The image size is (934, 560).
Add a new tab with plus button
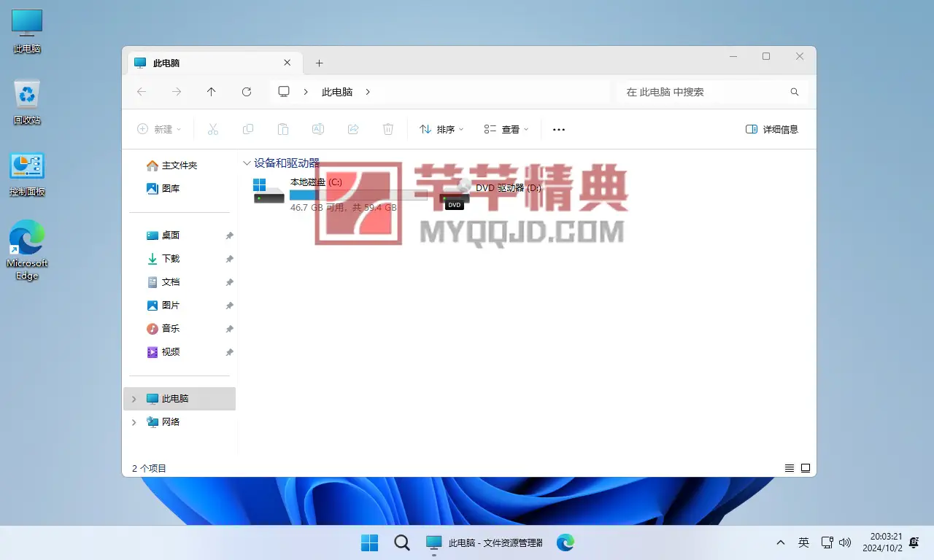click(319, 63)
